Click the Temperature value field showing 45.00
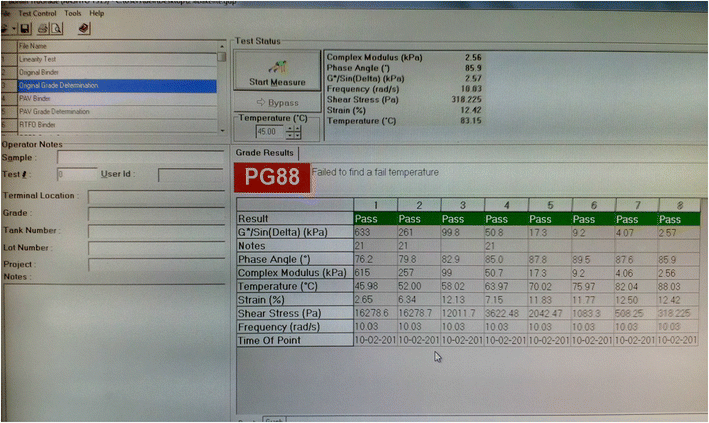This screenshot has height=423, width=709. (x=269, y=132)
